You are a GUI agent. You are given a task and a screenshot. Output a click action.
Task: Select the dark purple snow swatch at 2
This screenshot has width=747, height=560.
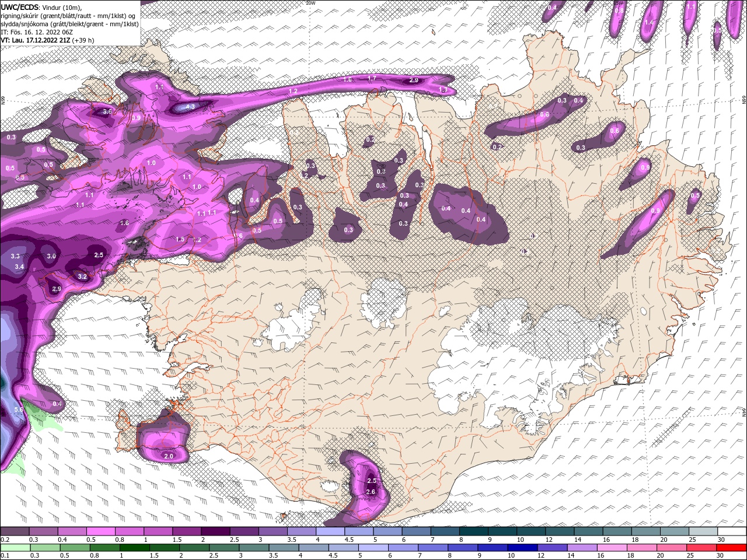tap(215, 531)
